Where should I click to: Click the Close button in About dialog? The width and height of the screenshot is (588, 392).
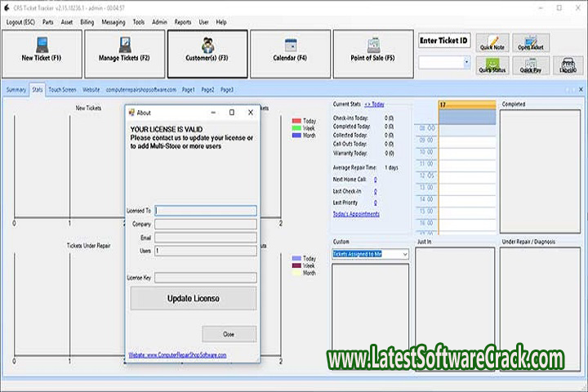(x=229, y=334)
